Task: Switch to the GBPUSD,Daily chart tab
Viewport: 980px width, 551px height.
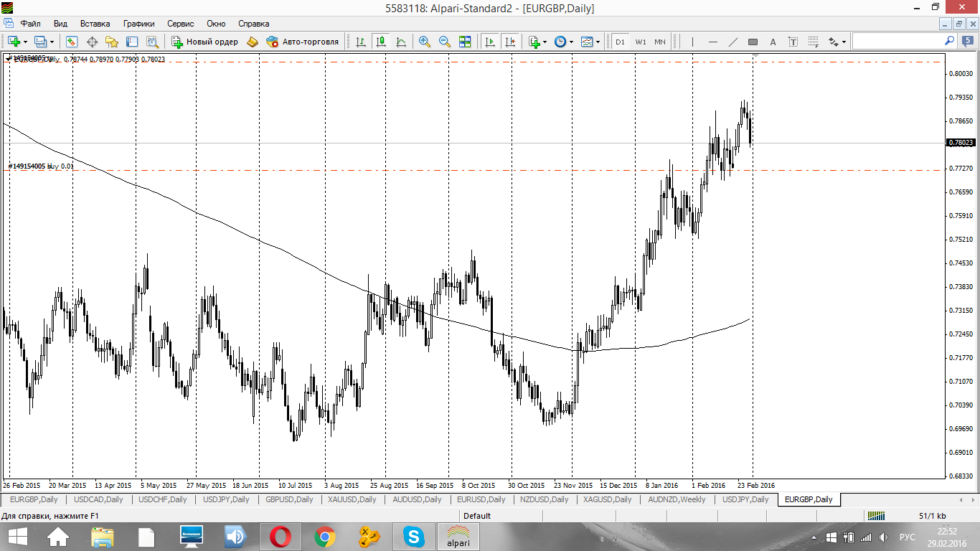Action: [289, 499]
